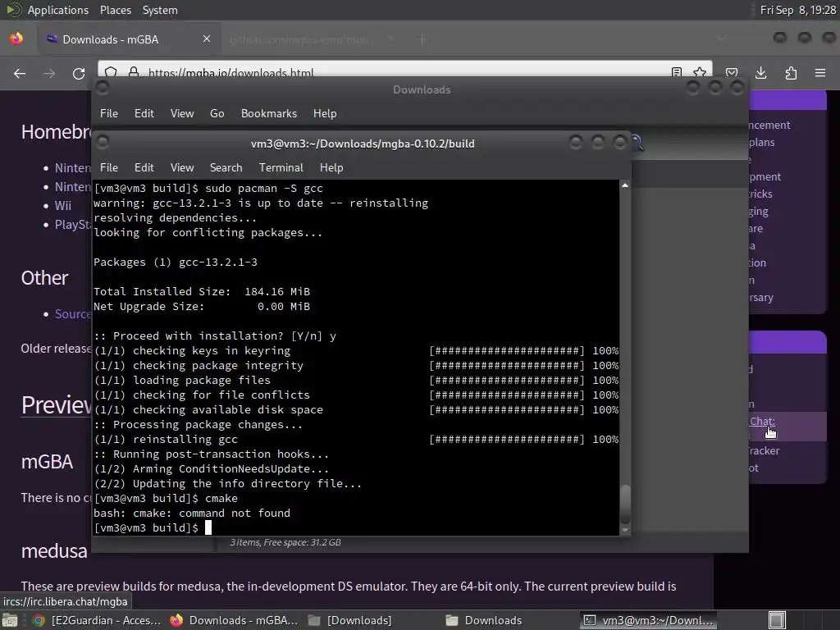Open a new Firefox tab with plus
This screenshot has height=630, width=840.
coord(422,39)
